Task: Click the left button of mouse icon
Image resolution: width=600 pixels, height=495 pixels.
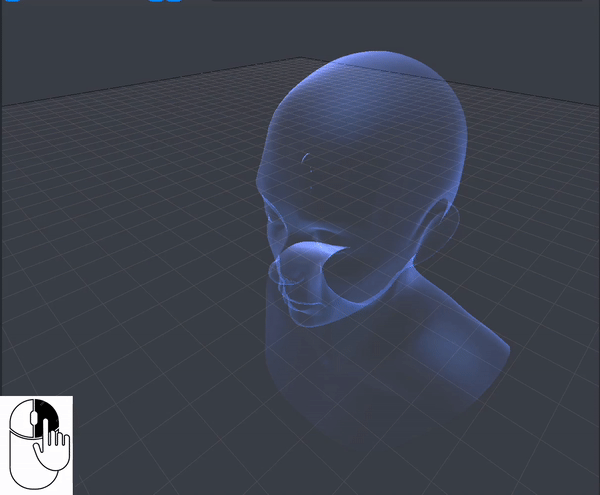Action: [x=21, y=418]
